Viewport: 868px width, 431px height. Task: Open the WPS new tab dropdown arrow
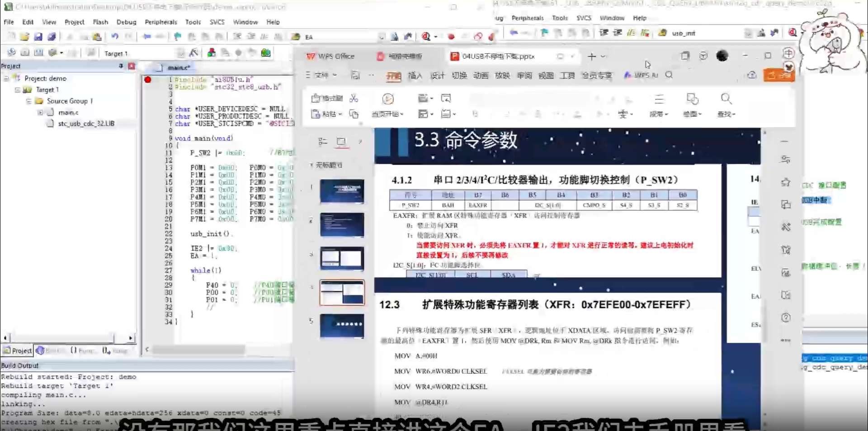coord(603,57)
